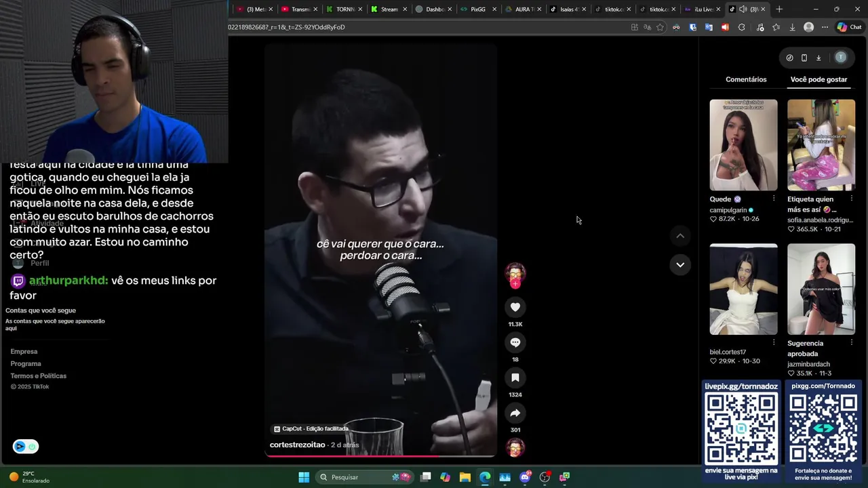
Task: Click the Pesquisar taskbar search box
Action: [x=365, y=477]
